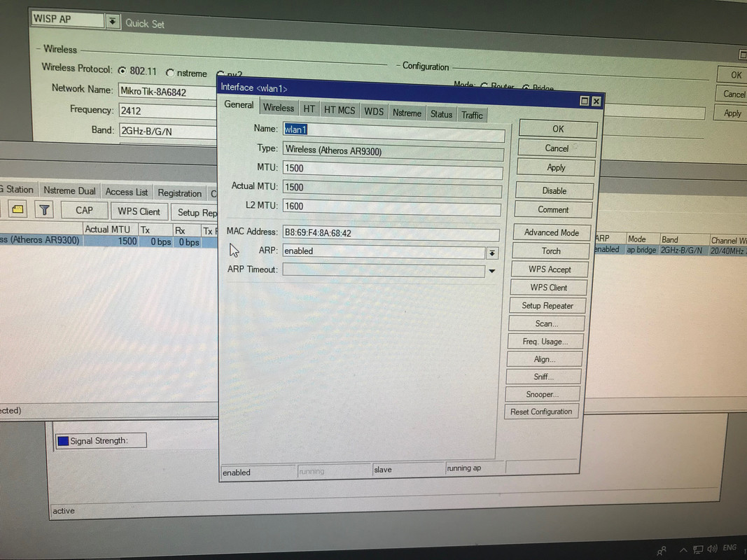
Task: Click the MTU field showing 1500
Action: (x=393, y=169)
